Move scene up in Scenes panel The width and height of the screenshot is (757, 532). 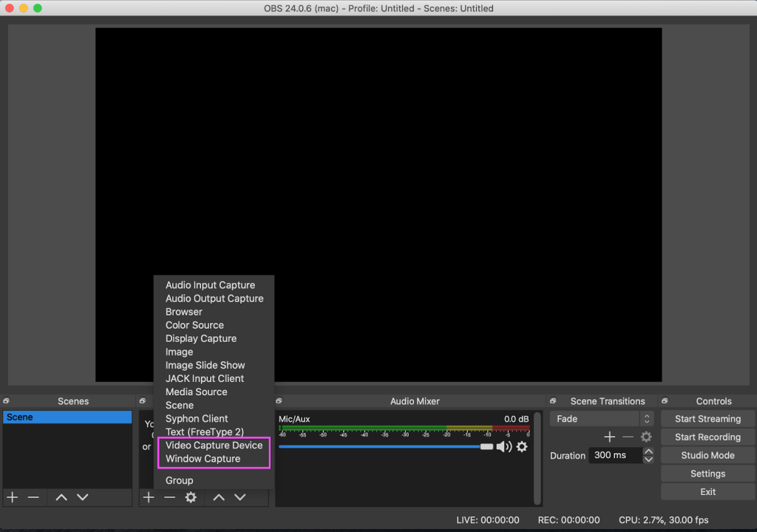(x=61, y=497)
